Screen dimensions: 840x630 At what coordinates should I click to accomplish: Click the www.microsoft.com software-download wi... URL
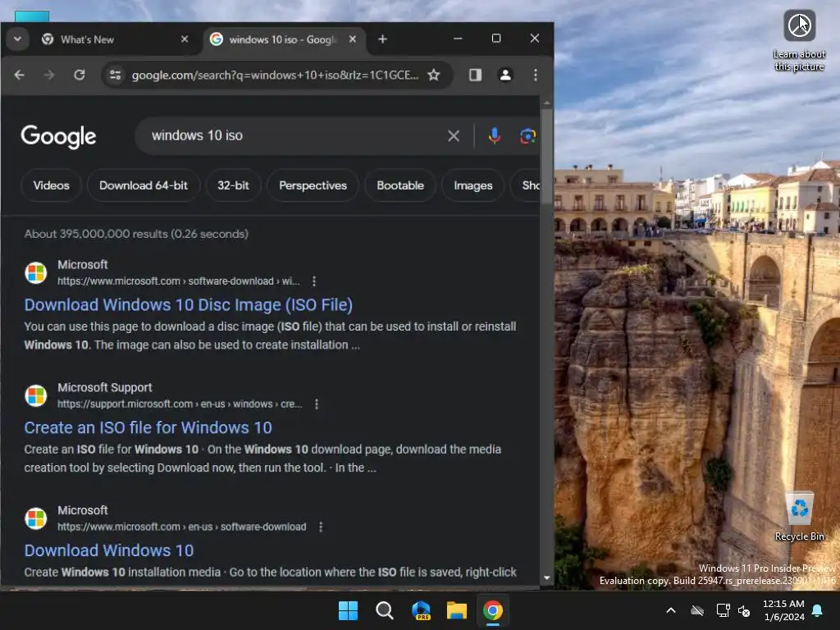tap(178, 281)
